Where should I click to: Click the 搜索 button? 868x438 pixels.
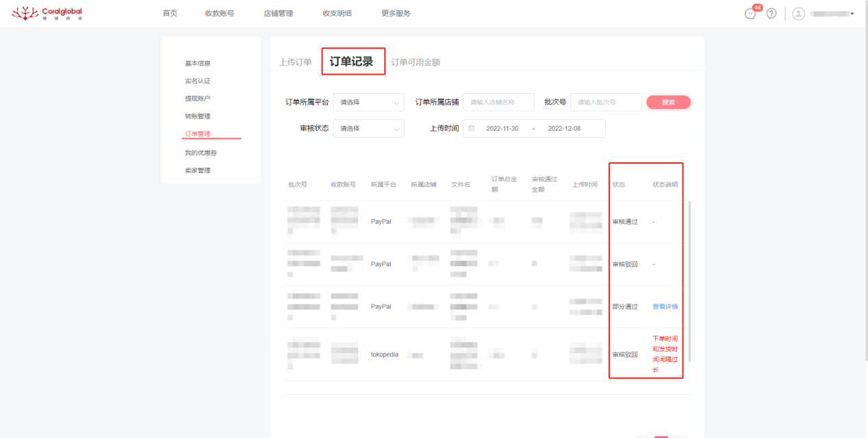(668, 101)
